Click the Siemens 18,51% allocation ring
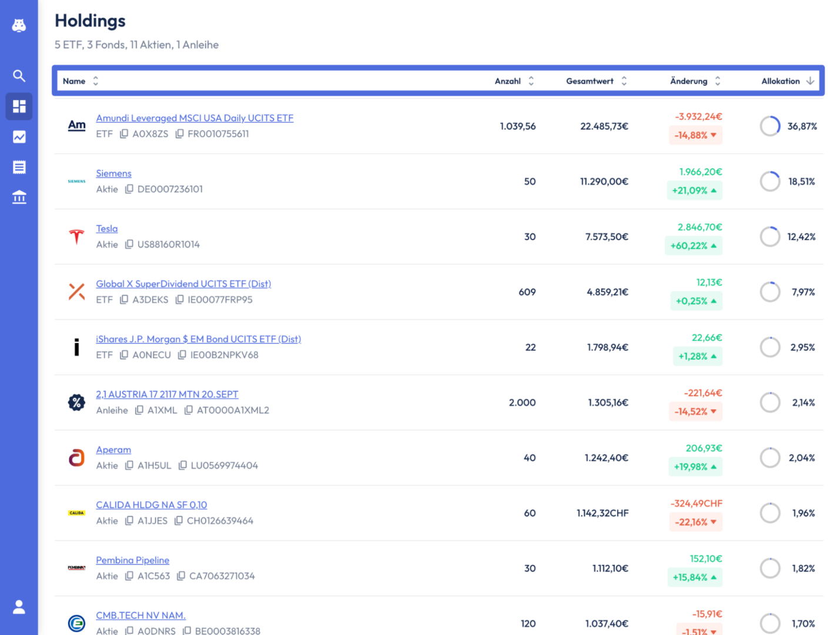 coord(770,182)
